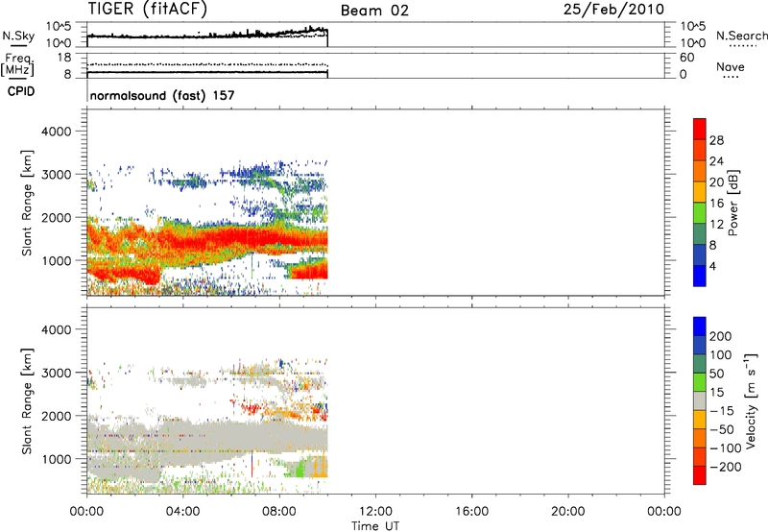This screenshot has width=768, height=532.
Task: Click the 4 label on Power color bar
Action: click(712, 266)
